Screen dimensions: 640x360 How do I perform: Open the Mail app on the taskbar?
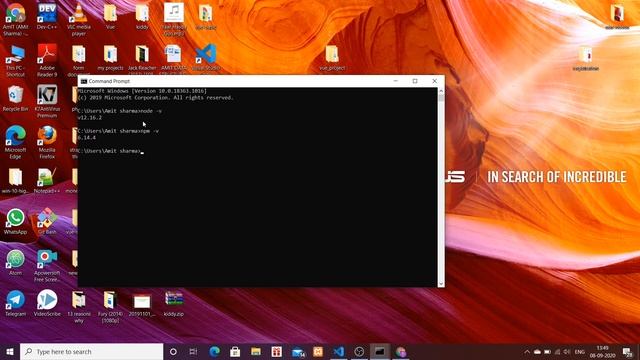(298, 351)
